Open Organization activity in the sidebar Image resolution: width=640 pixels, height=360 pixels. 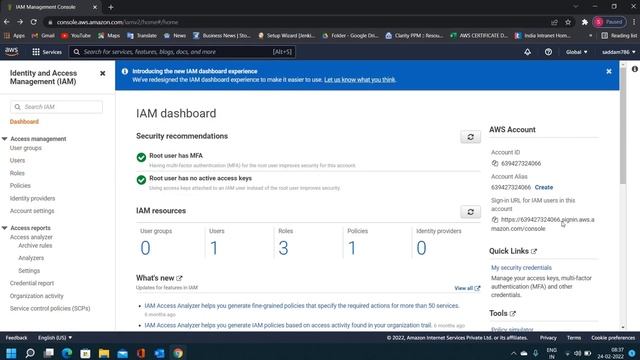[37, 296]
